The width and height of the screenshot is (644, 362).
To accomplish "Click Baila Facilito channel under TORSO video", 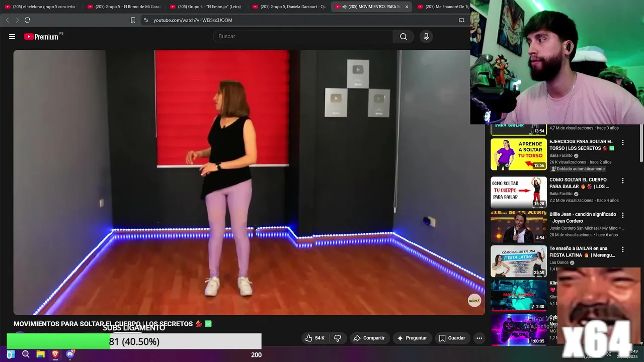I will pyautogui.click(x=561, y=156).
